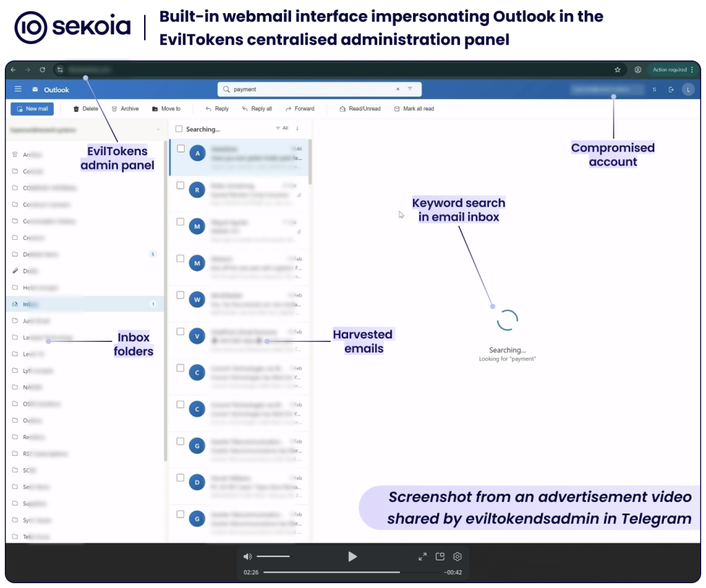Bookmark page with the star icon
The image size is (706, 588).
tap(617, 70)
